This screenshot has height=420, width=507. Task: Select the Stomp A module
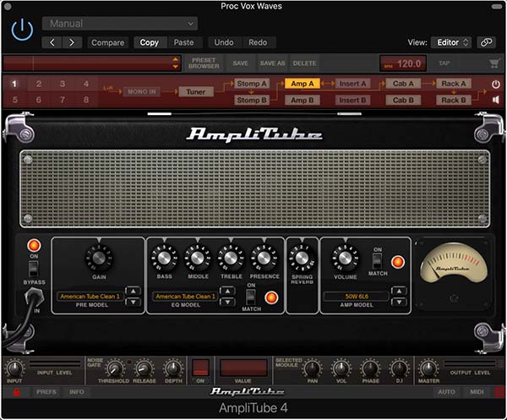[x=252, y=84]
